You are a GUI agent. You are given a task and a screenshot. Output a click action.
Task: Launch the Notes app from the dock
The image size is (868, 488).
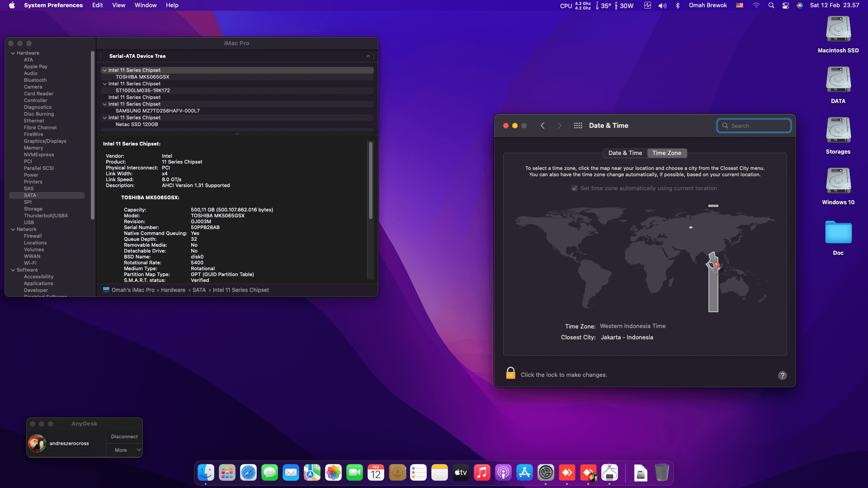pyautogui.click(x=439, y=473)
